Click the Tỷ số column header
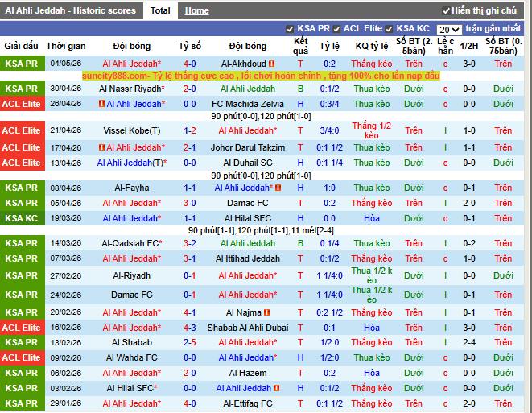532x413 pixels. (x=190, y=46)
